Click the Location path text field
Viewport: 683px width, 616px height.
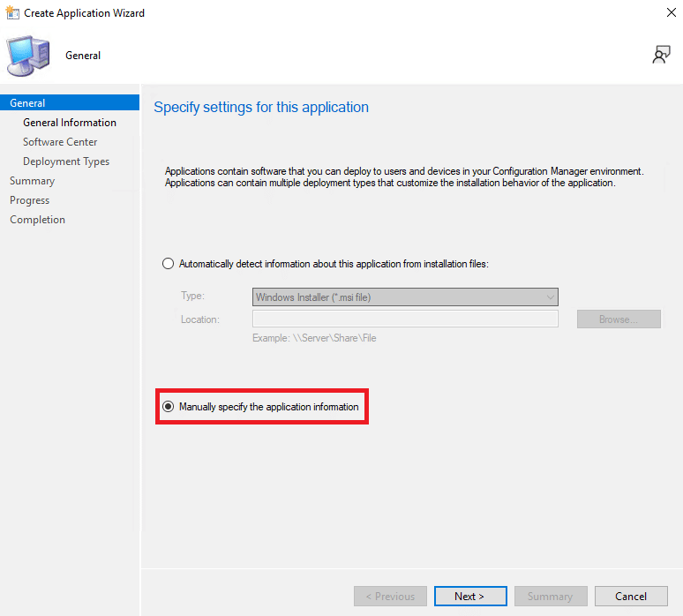(405, 319)
